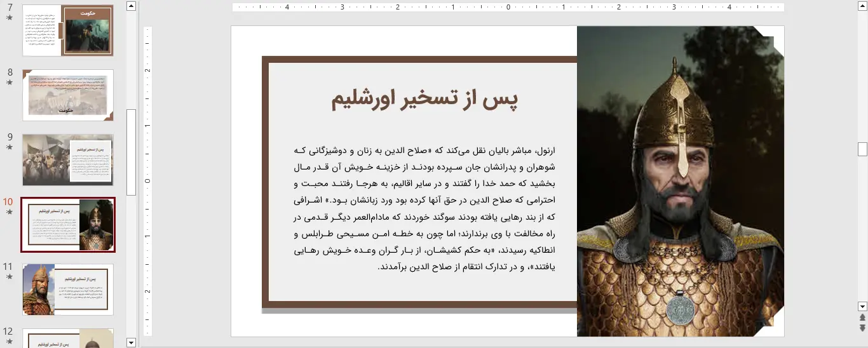Select slide 11 thumbnail
868x348 pixels.
(x=68, y=290)
